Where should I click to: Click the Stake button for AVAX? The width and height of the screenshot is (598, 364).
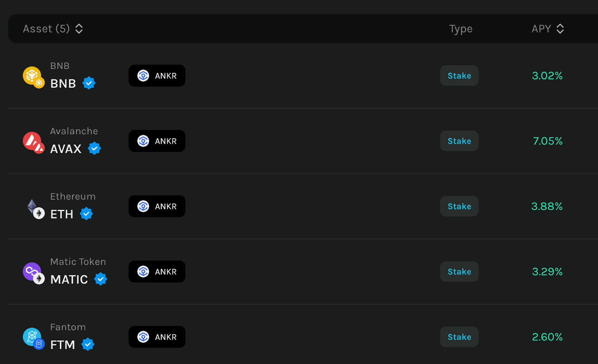(459, 141)
